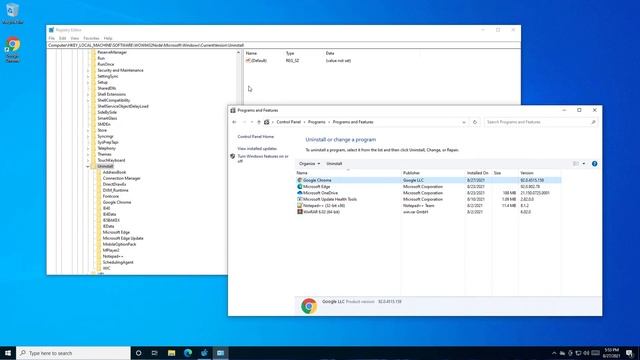
Task: Select the Google Chrome icon in programs list
Action: [300, 180]
